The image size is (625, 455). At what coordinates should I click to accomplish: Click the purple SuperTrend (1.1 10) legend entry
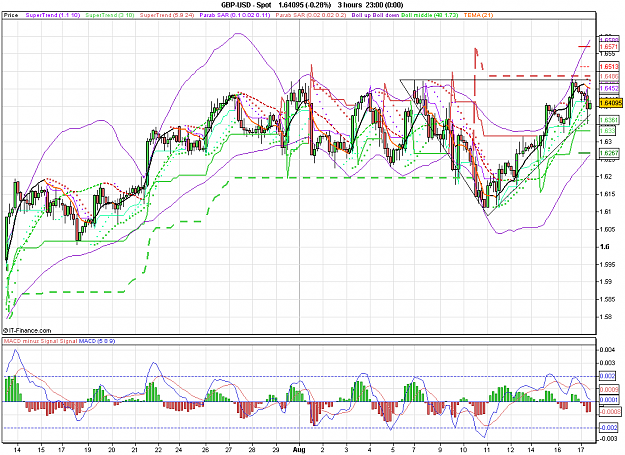point(53,15)
